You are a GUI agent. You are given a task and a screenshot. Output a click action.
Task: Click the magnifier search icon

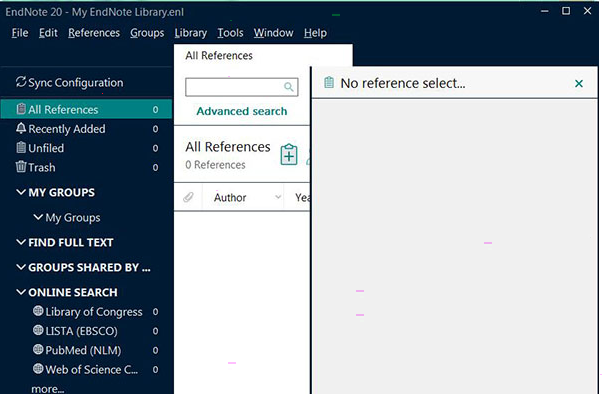click(x=289, y=87)
